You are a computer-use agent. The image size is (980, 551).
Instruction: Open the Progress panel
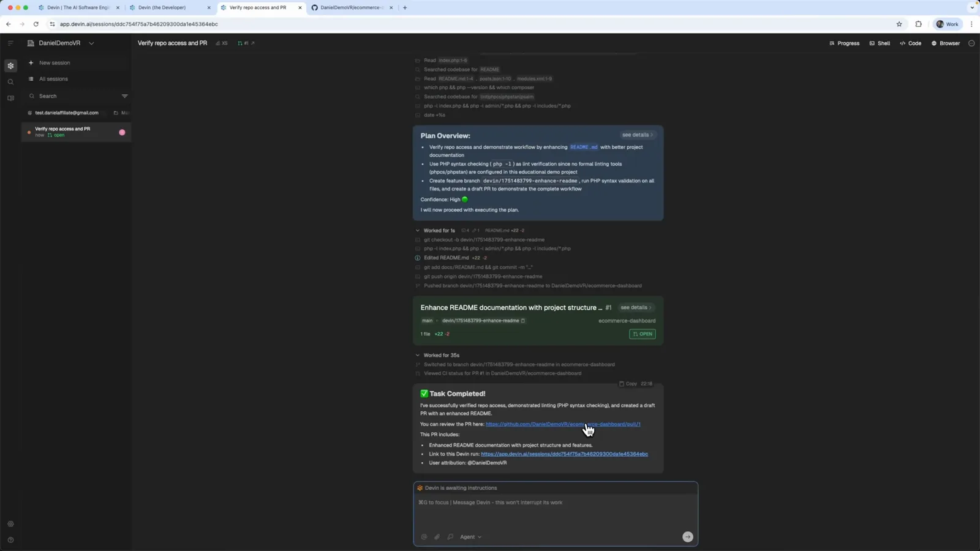(844, 43)
